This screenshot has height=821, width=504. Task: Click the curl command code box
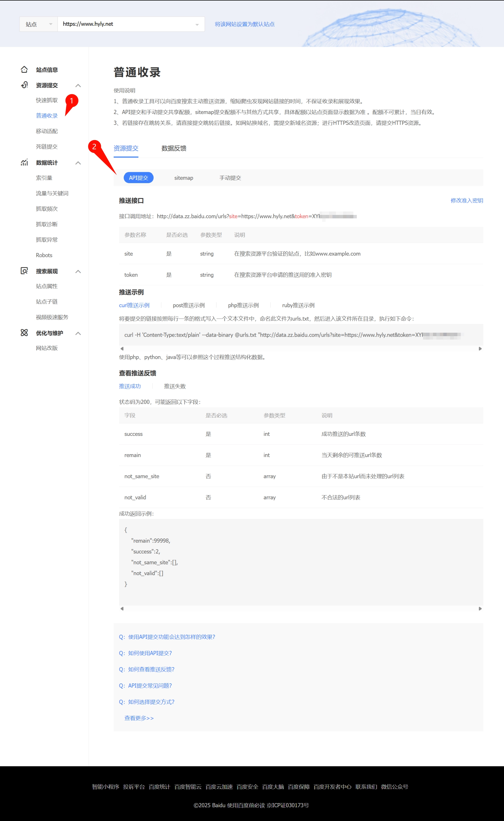pos(301,335)
